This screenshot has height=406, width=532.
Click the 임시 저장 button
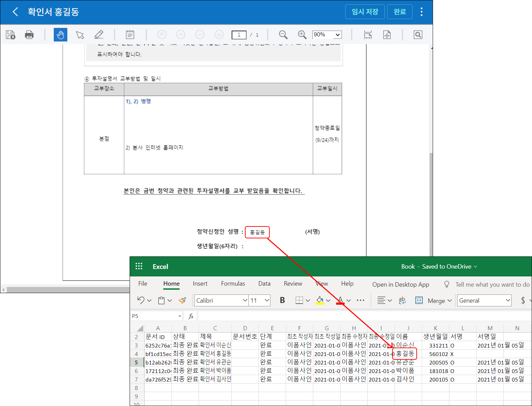point(365,12)
